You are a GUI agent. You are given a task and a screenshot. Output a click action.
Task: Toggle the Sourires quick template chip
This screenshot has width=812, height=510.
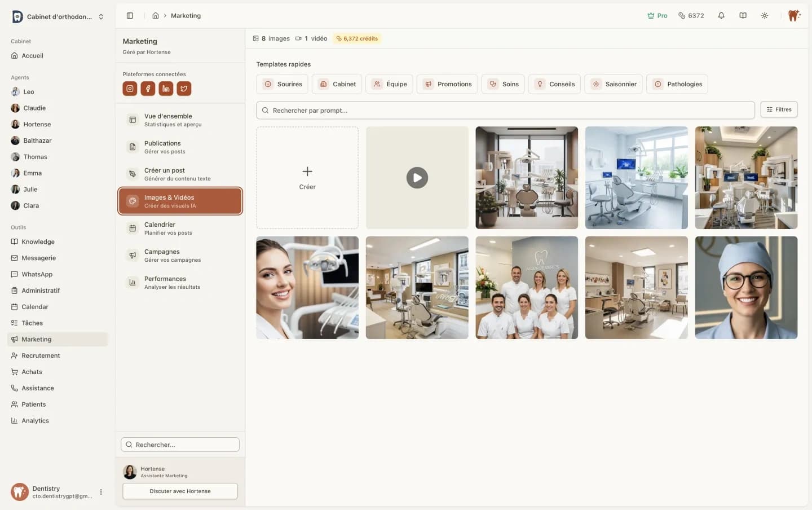click(282, 84)
